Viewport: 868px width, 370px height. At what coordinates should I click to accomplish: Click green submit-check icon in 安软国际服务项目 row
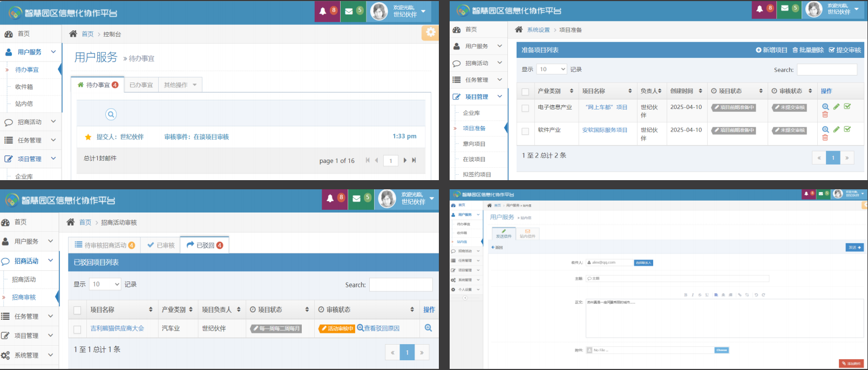point(847,129)
